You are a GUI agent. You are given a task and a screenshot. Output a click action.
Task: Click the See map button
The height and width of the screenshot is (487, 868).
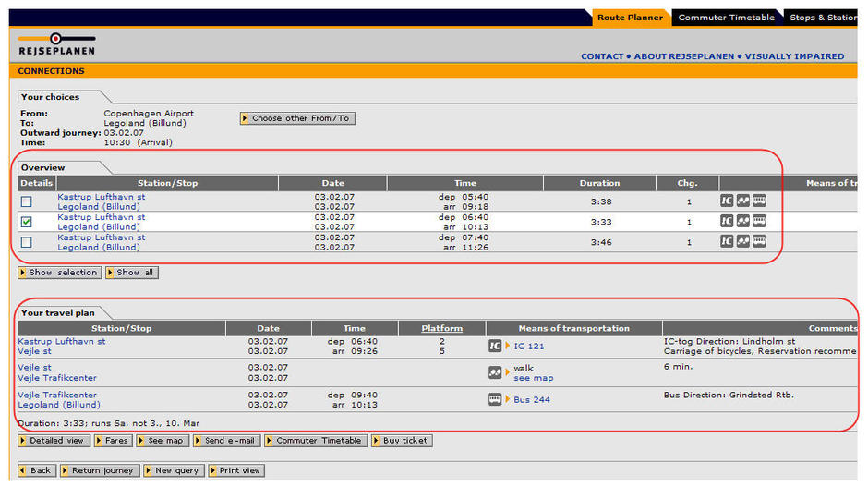point(163,441)
